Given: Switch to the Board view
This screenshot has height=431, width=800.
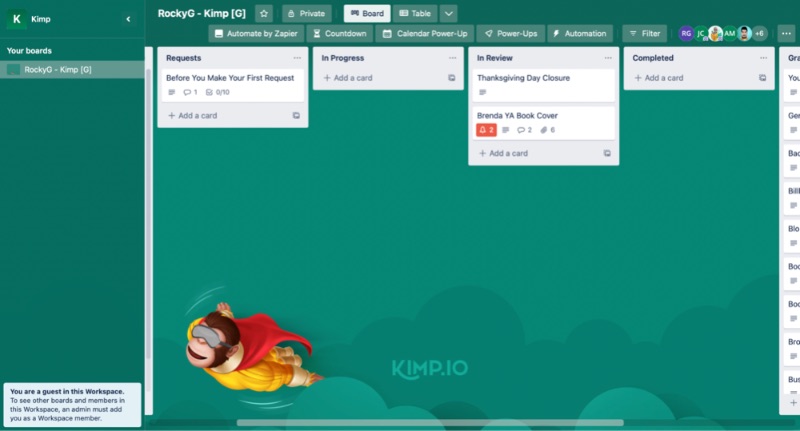Looking at the screenshot, I should 367,14.
